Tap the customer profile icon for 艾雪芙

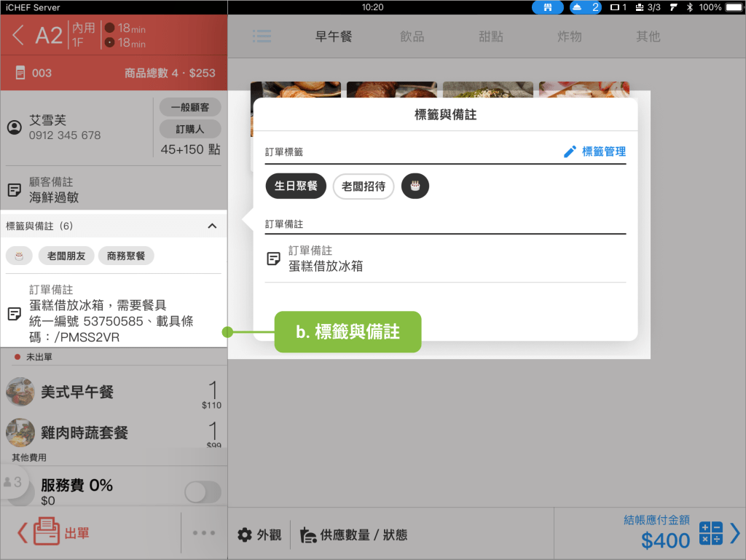point(14,127)
